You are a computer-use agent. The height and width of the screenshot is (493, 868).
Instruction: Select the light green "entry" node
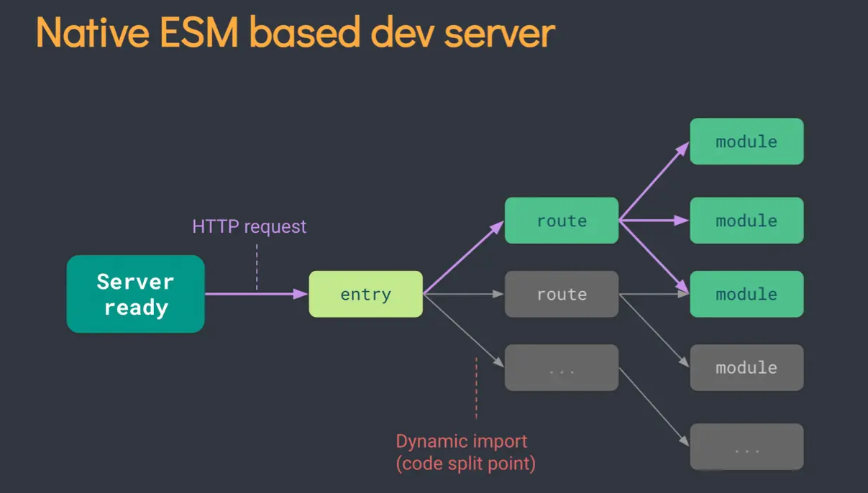click(365, 294)
